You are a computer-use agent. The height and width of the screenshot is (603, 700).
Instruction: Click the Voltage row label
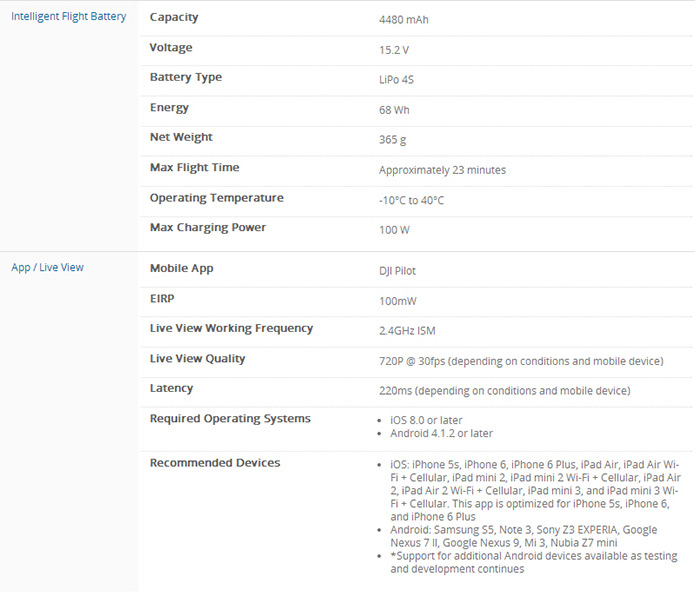tap(171, 48)
